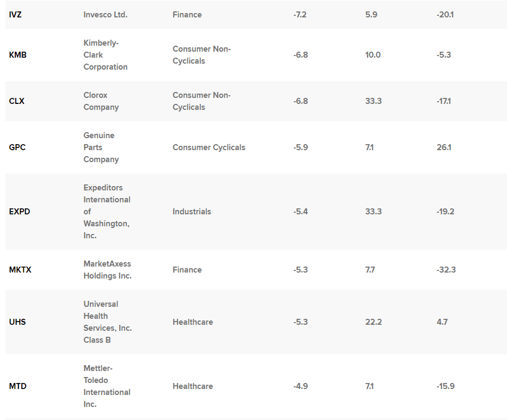Open the KMB ticker link

pos(18,55)
